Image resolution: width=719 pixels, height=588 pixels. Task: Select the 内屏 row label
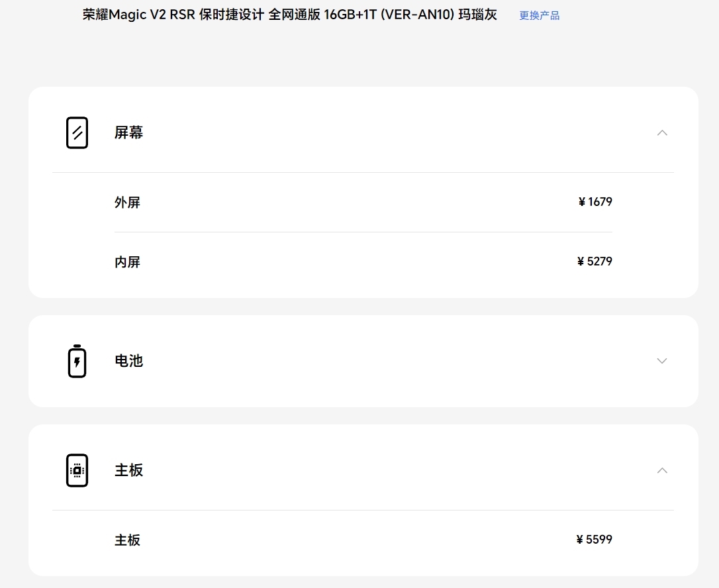click(127, 262)
